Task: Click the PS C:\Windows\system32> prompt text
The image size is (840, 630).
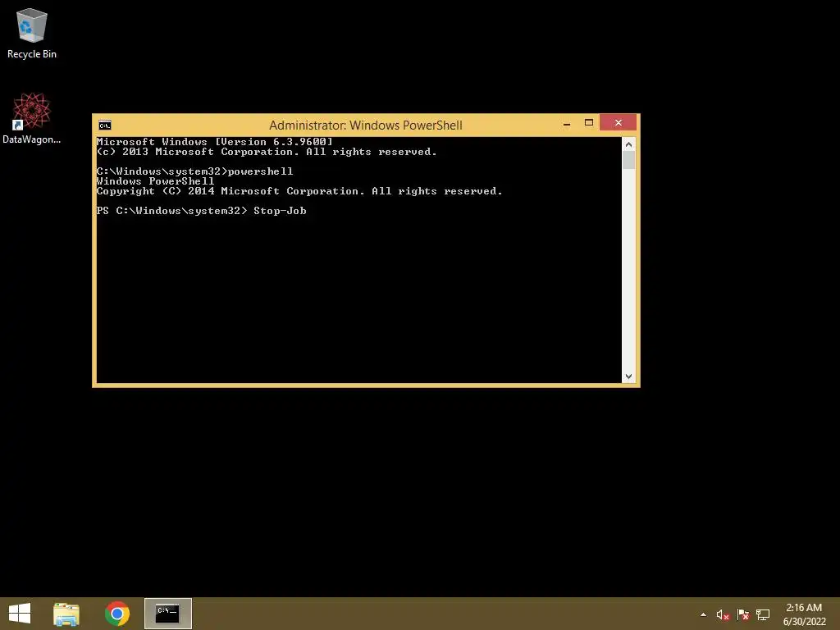Action: [x=172, y=211]
